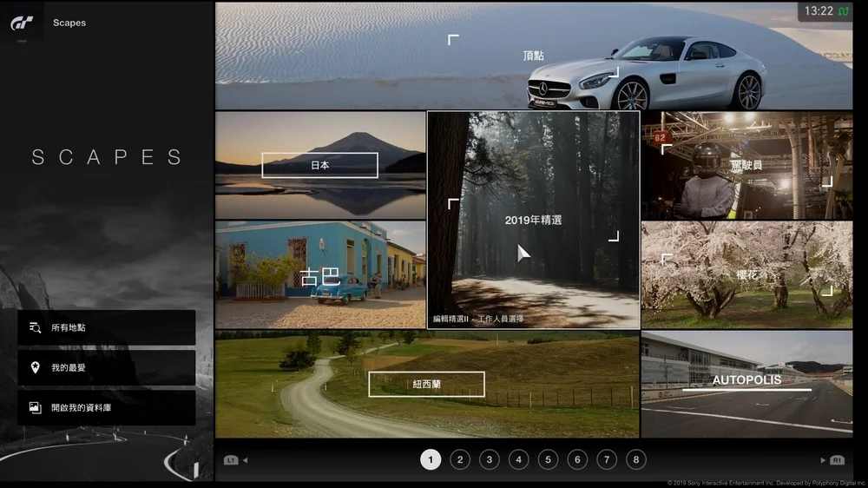Click the Gran Turismo logo icon
Image resolution: width=868 pixels, height=488 pixels.
(x=21, y=23)
